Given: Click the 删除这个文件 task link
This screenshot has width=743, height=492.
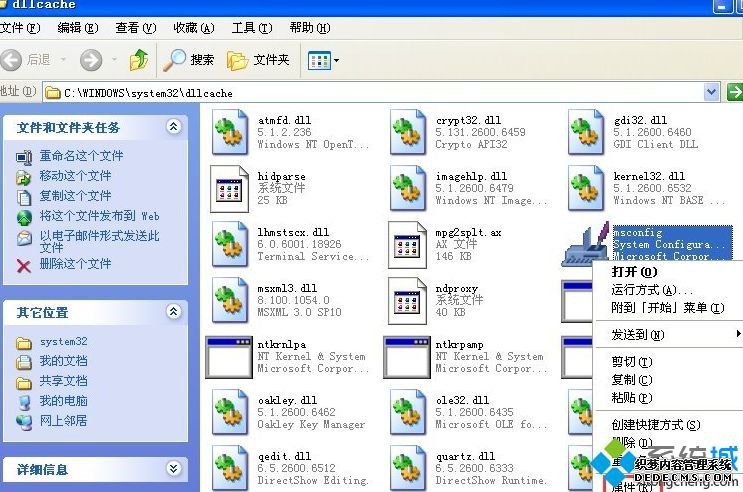Looking at the screenshot, I should pyautogui.click(x=75, y=264).
